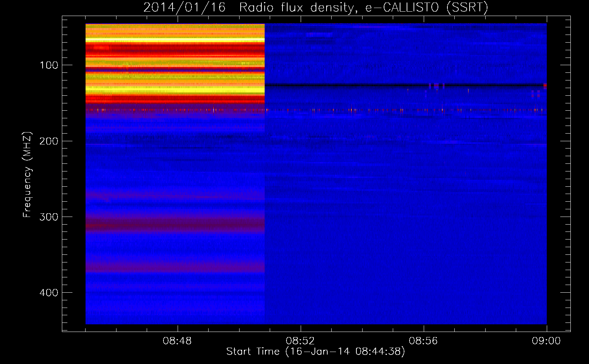The width and height of the screenshot is (589, 364).
Task: Click the 300 frequency tick label
Action: click(49, 217)
